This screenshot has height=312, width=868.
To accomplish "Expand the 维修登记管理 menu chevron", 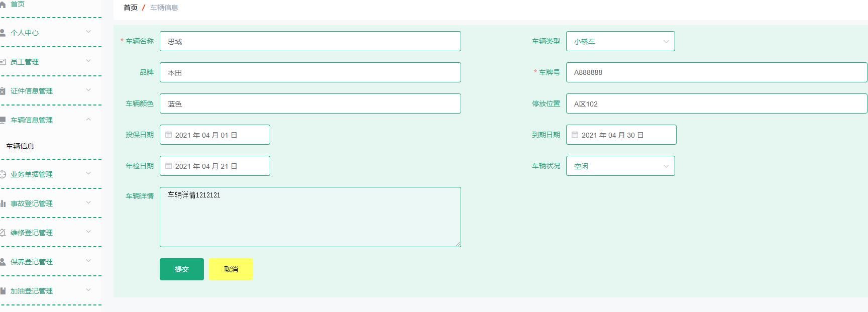I will [x=88, y=232].
